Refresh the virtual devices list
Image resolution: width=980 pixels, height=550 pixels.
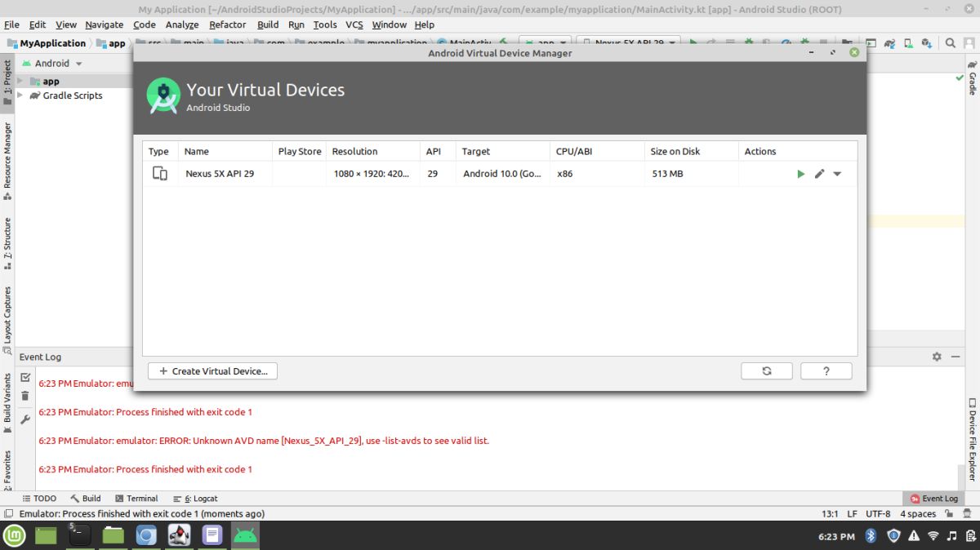[767, 370]
